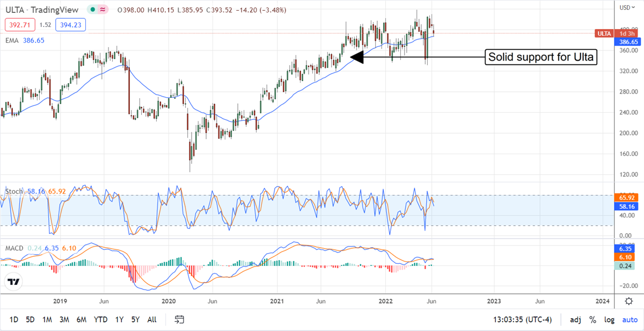Select the 1Y time range
This screenshot has width=644, height=331.
[x=119, y=320]
